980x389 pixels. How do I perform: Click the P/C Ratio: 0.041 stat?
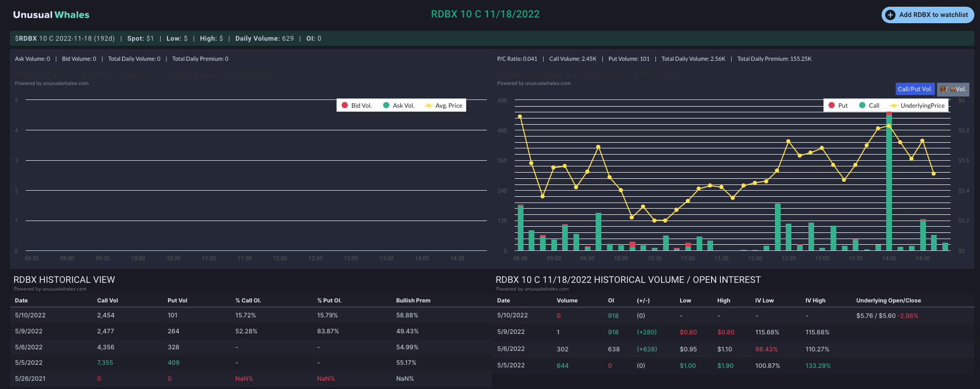pyautogui.click(x=517, y=59)
